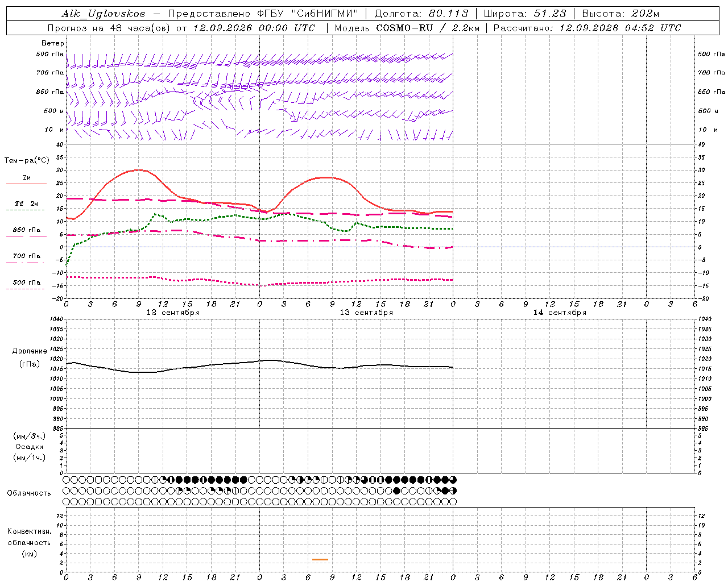Click the Конвективн. облачность label

[29, 542]
